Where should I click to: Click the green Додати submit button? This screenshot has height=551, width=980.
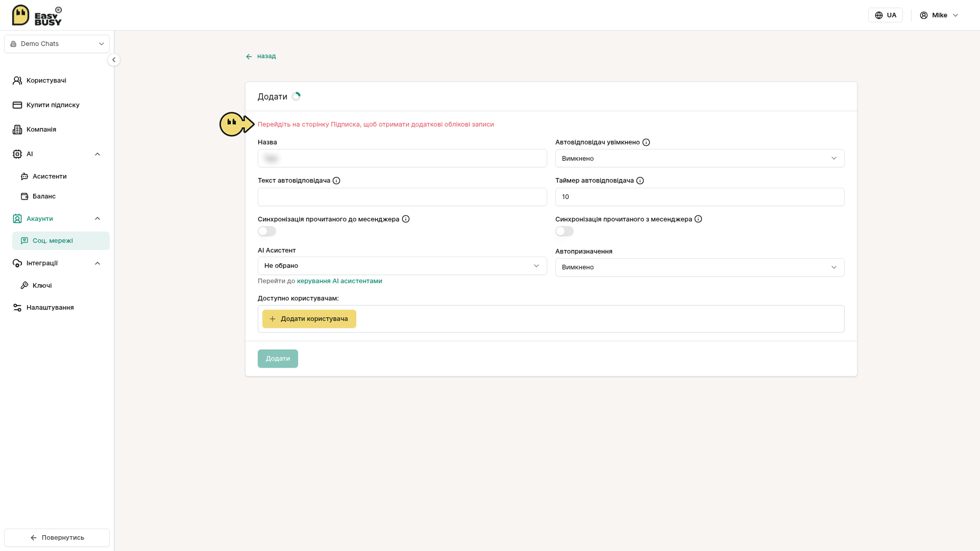tap(278, 359)
